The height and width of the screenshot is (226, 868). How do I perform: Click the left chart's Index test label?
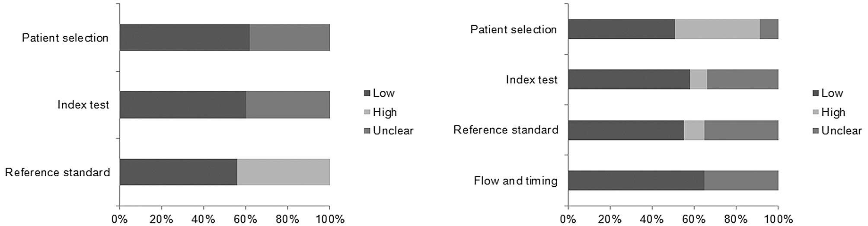(83, 105)
